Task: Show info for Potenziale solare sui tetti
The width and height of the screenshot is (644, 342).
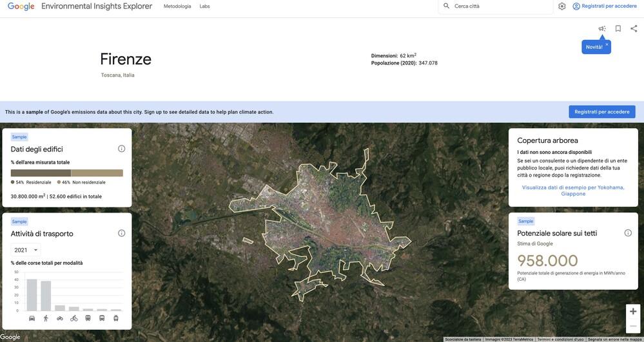Action: 628,233
